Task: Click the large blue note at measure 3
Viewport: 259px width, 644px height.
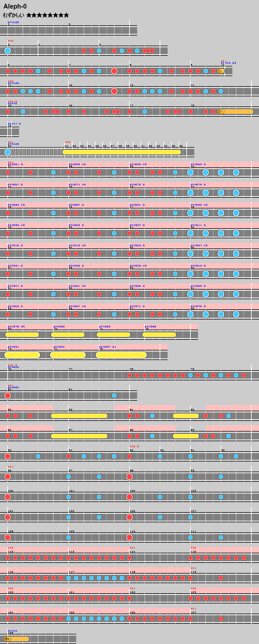Action: click(x=8, y=51)
